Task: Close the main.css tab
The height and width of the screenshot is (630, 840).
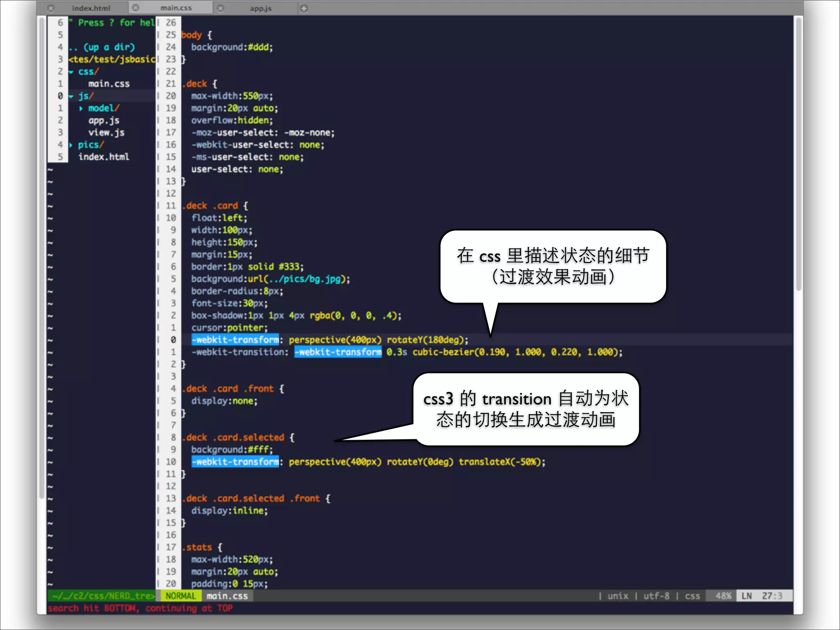Action: click(136, 8)
